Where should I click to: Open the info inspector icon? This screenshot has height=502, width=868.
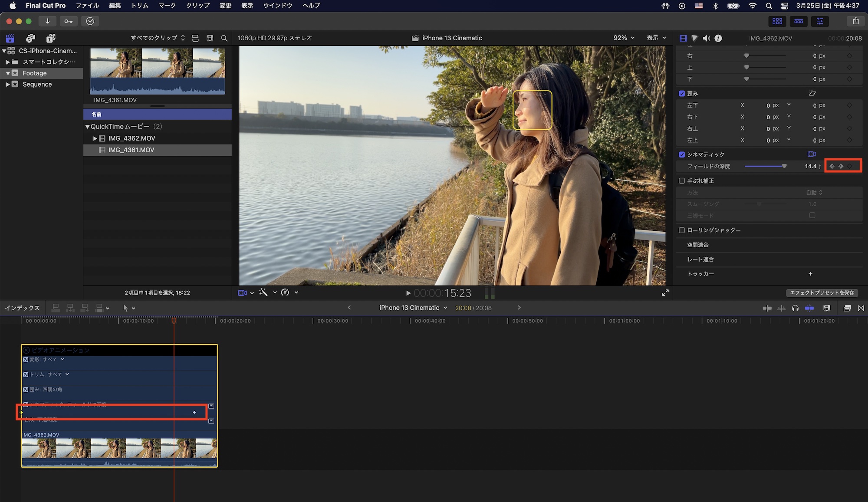pos(718,38)
